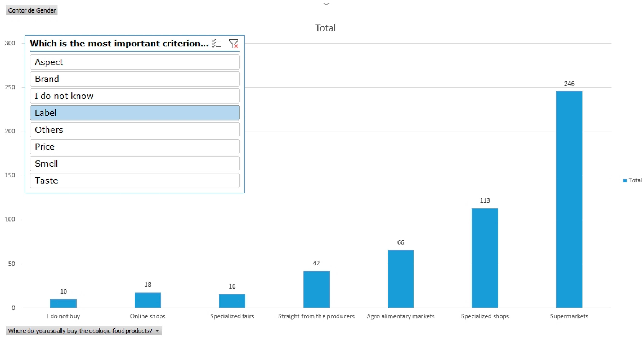Choose 'I do not know' slicer option
This screenshot has height=338, width=644.
coord(135,96)
